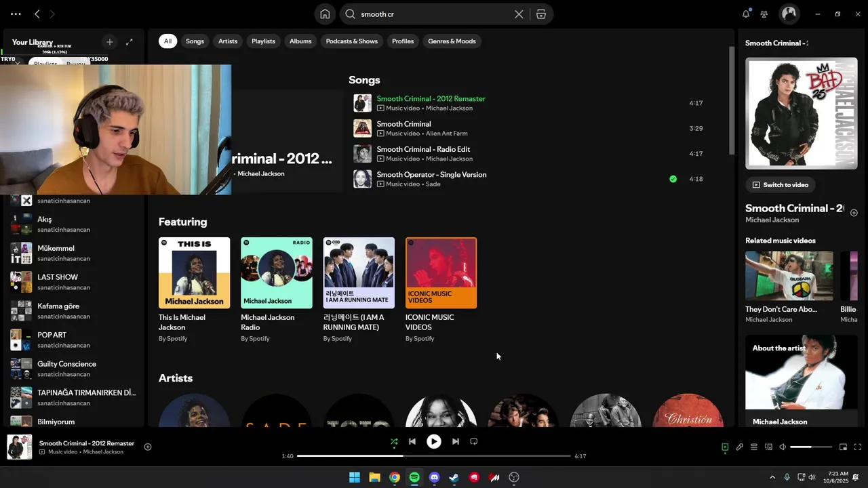Show lyrics with microphone icon
The width and height of the screenshot is (868, 488).
point(740,447)
